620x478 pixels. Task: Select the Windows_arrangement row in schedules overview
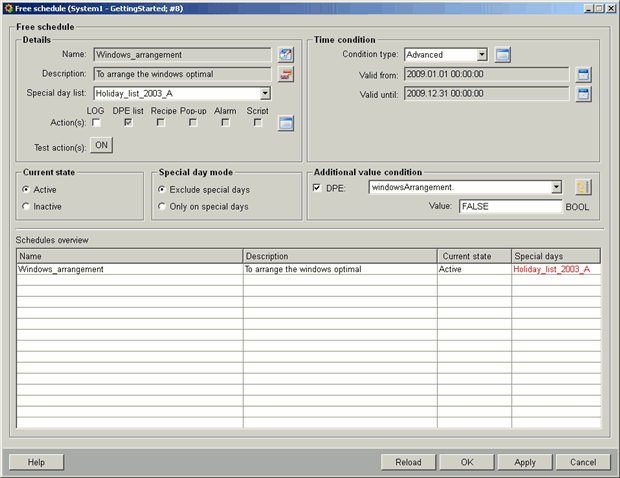[130, 269]
